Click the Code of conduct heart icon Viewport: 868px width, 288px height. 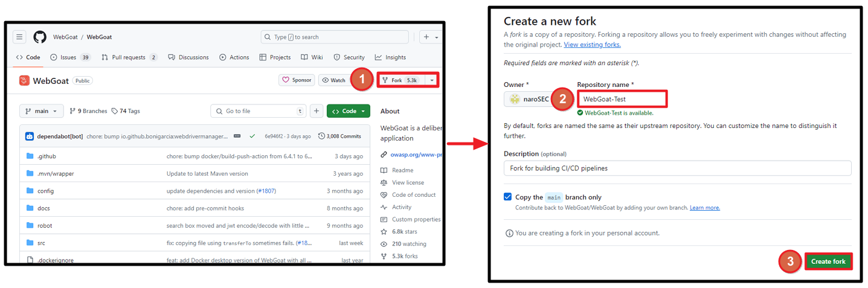pyautogui.click(x=384, y=194)
